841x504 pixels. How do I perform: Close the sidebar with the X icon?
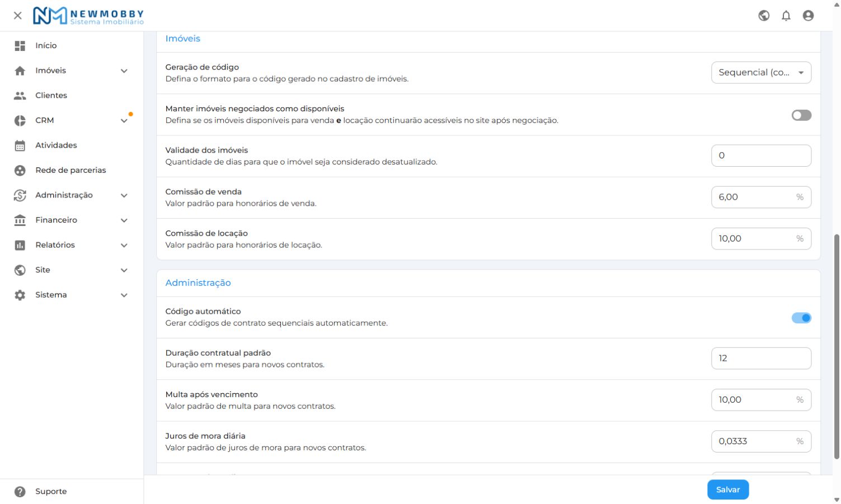[18, 16]
